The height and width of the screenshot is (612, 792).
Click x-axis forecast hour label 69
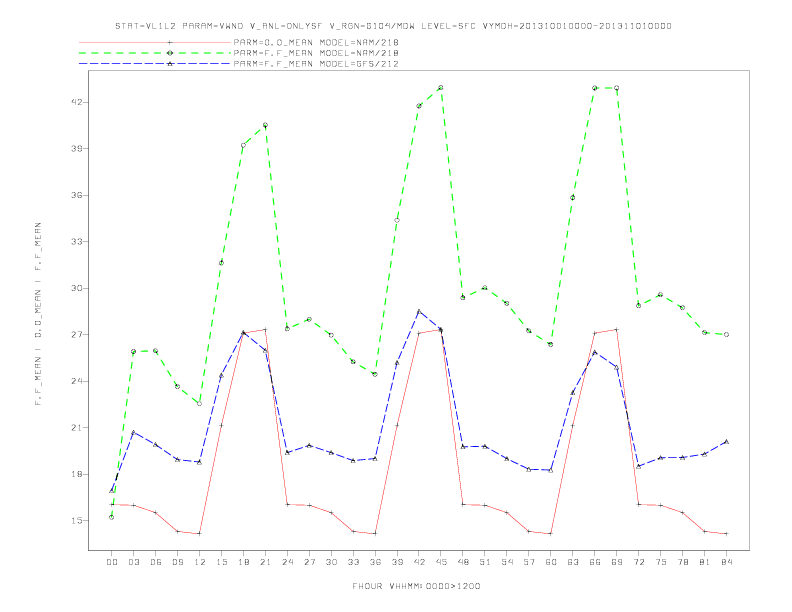(x=617, y=562)
